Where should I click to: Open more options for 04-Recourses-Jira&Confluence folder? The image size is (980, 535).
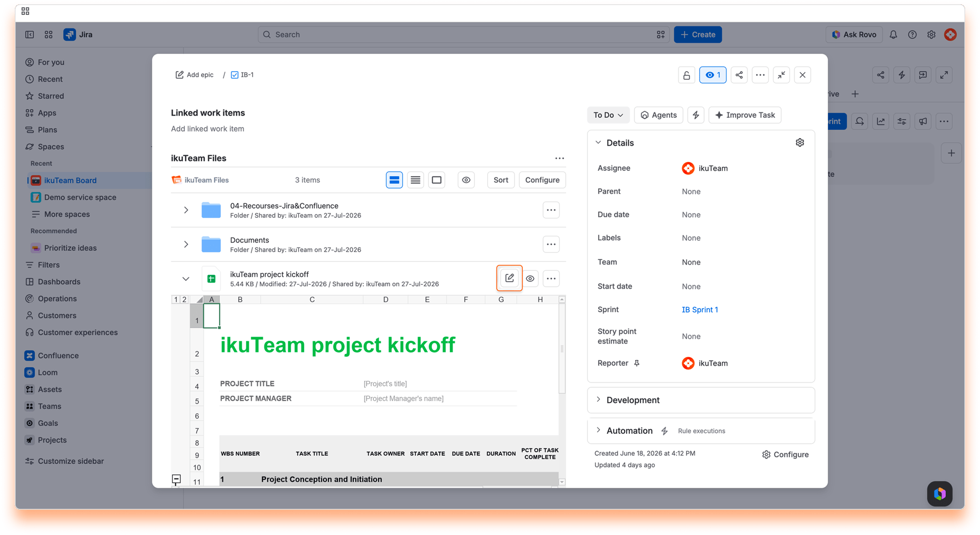point(551,210)
